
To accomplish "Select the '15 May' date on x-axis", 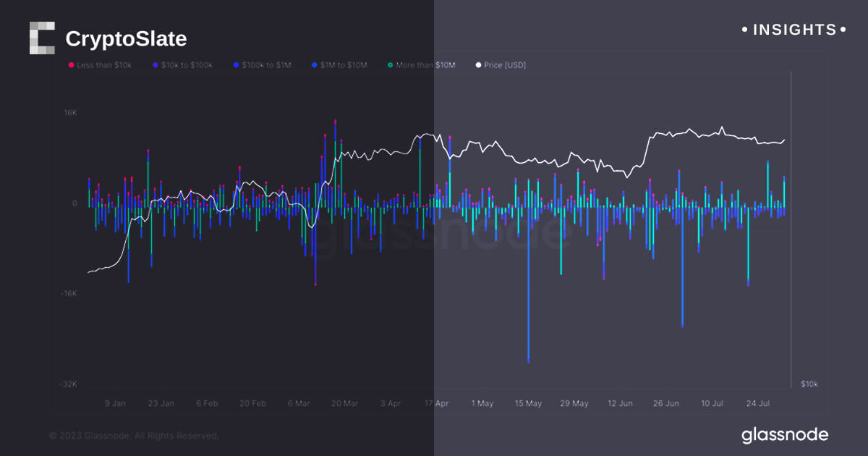I will click(x=528, y=403).
